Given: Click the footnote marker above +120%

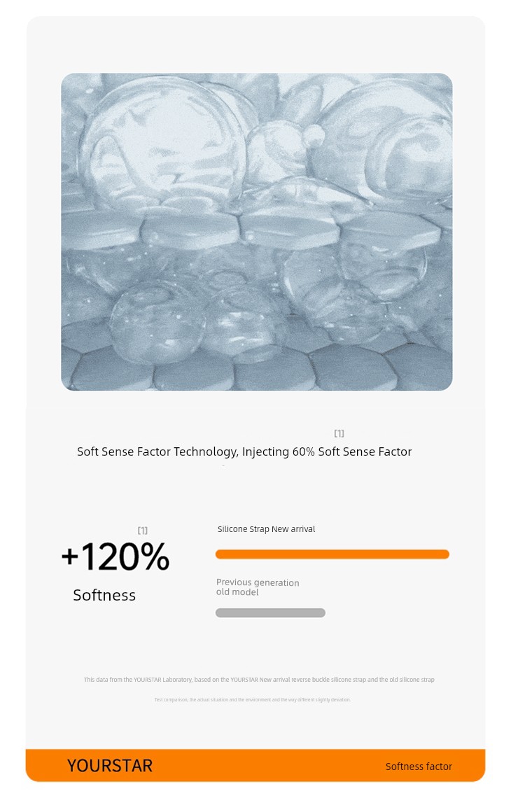Looking at the screenshot, I should [142, 531].
